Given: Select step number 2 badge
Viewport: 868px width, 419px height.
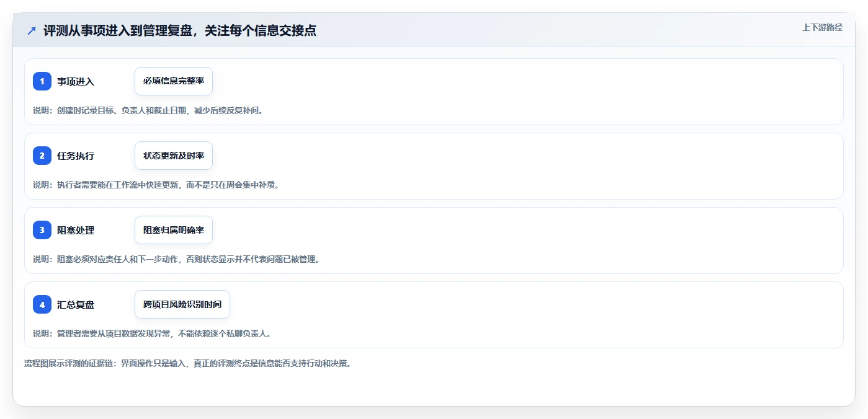Looking at the screenshot, I should coord(42,156).
